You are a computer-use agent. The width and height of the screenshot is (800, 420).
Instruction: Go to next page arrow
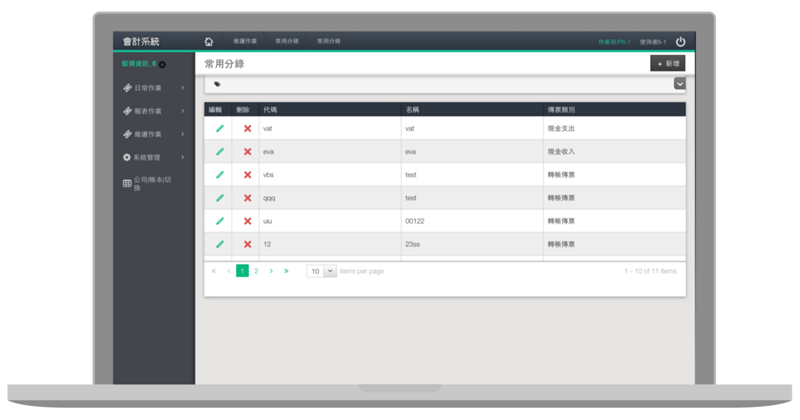tap(271, 271)
